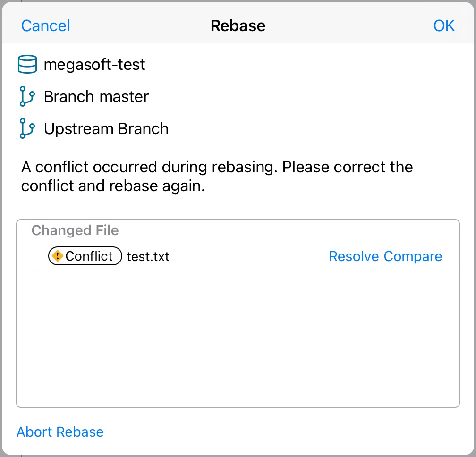Viewport: 476px width, 457px height.
Task: Select the megasoft-test repository entry
Action: pos(94,64)
